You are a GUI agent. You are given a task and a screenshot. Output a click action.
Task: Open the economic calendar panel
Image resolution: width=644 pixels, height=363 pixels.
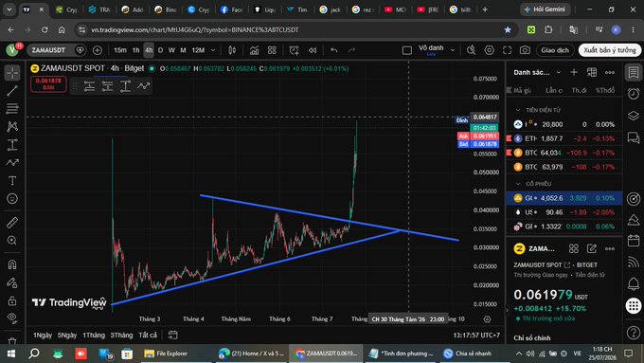tap(634, 241)
